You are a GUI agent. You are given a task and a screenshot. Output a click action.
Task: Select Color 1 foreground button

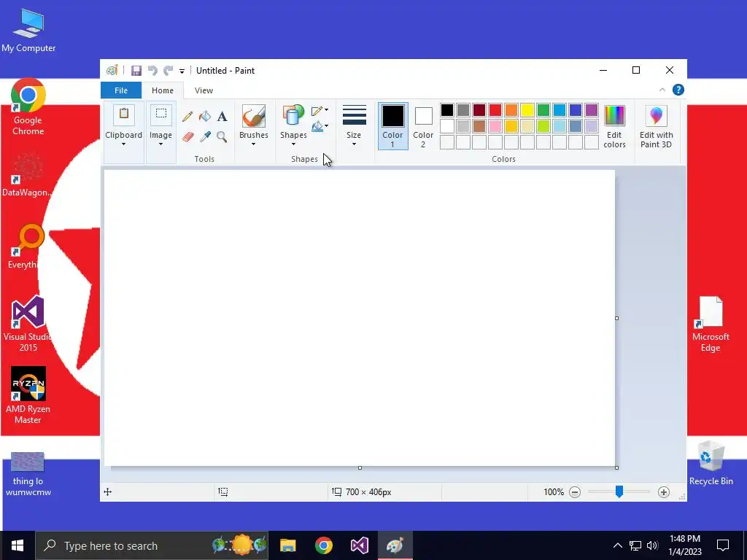(393, 126)
